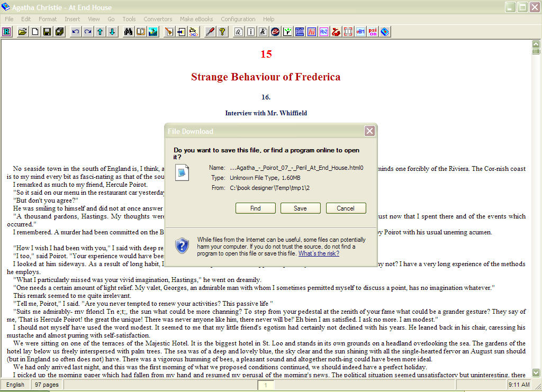This screenshot has width=542, height=392.
Task: Click the green sprout 'r' icon
Action: pyautogui.click(x=287, y=32)
